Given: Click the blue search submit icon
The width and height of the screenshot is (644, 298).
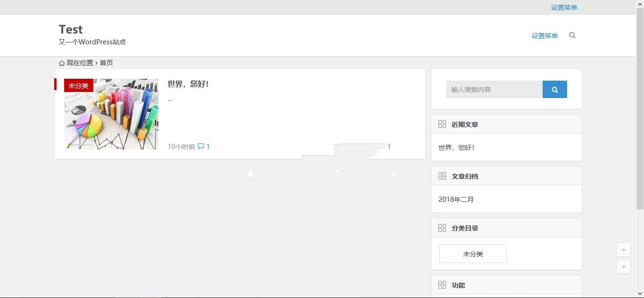Looking at the screenshot, I should 554,89.
